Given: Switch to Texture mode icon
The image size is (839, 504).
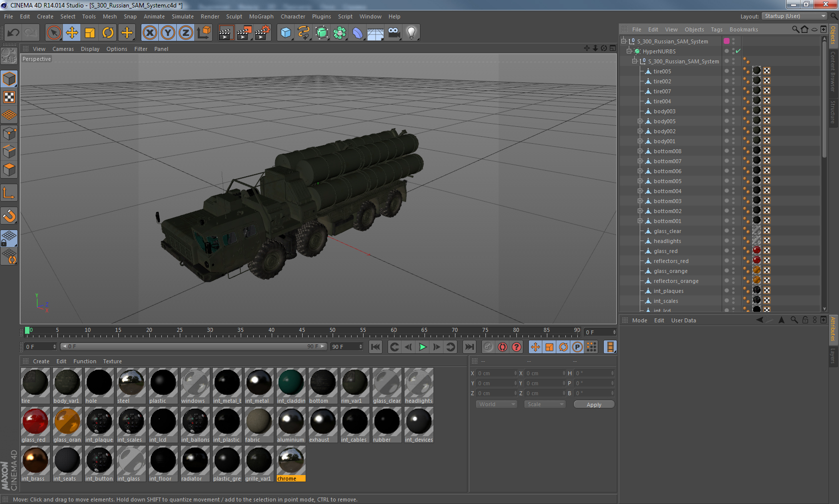Looking at the screenshot, I should click(9, 97).
